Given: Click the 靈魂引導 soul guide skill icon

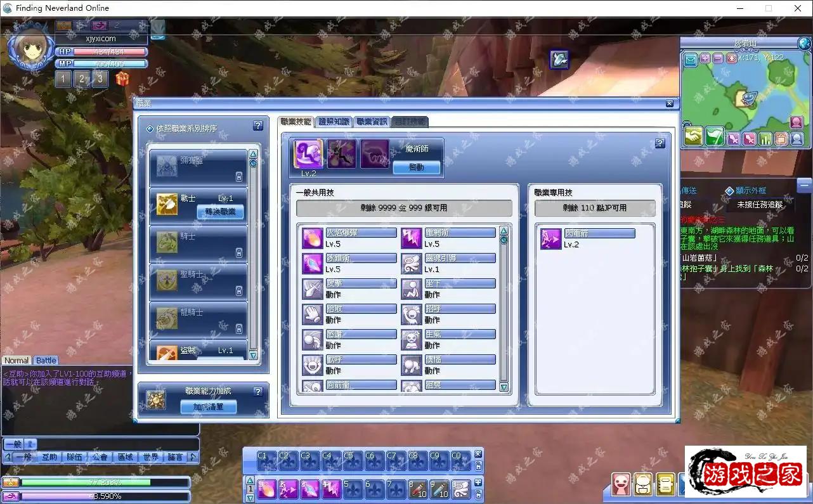Looking at the screenshot, I should pos(412,264).
